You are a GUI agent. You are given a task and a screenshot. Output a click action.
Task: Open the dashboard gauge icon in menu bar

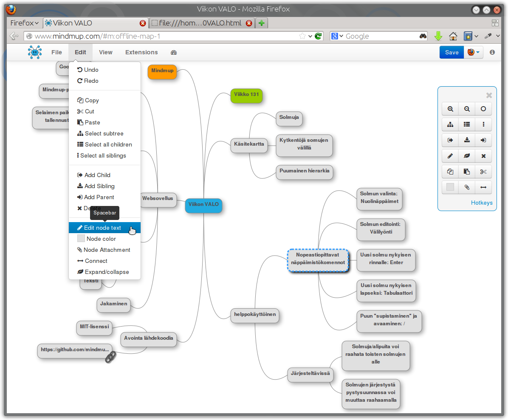[x=174, y=53]
